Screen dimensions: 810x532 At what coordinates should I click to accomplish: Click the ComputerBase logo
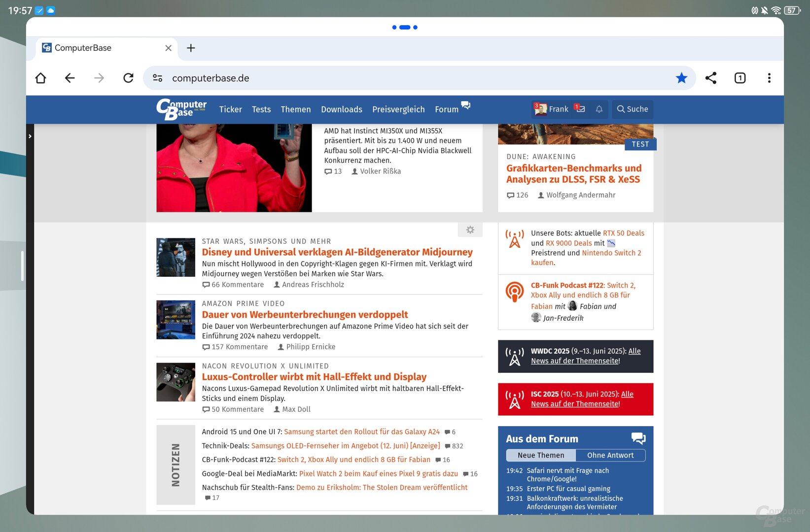coord(181,109)
